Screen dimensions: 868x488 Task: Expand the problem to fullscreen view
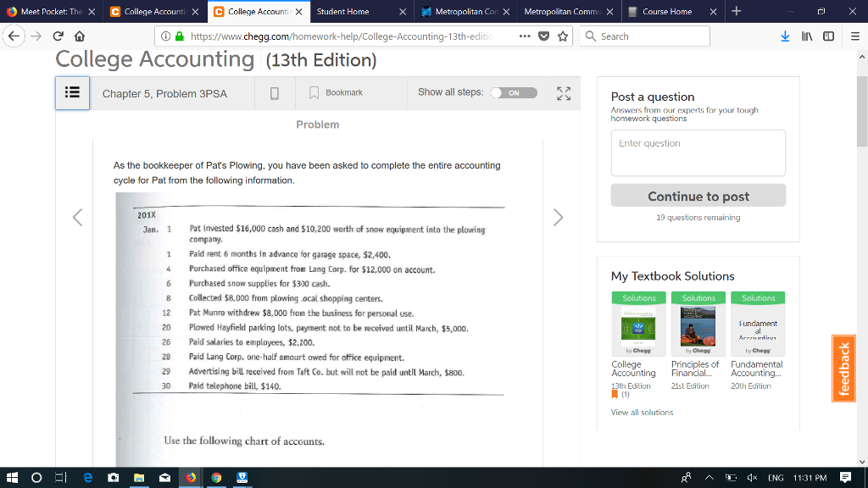[563, 94]
